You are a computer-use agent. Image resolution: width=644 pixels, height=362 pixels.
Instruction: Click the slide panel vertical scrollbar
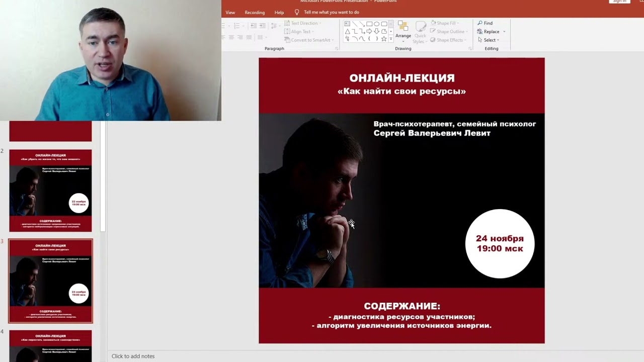coord(103,176)
